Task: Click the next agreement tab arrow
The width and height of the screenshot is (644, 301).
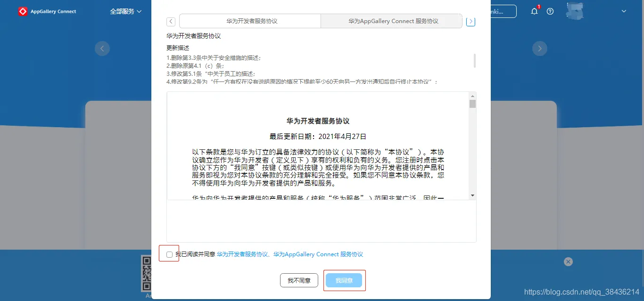Action: [x=471, y=22]
